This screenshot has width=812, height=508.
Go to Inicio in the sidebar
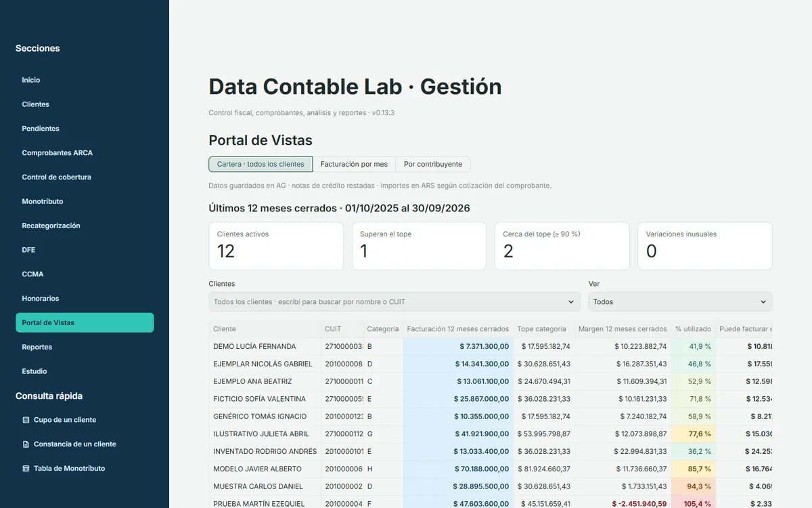tap(85, 80)
